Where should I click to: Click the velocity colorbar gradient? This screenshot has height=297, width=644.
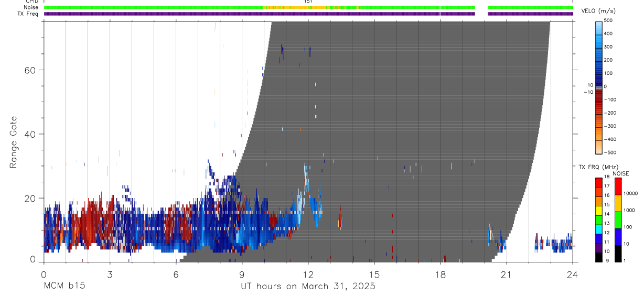tap(599, 87)
